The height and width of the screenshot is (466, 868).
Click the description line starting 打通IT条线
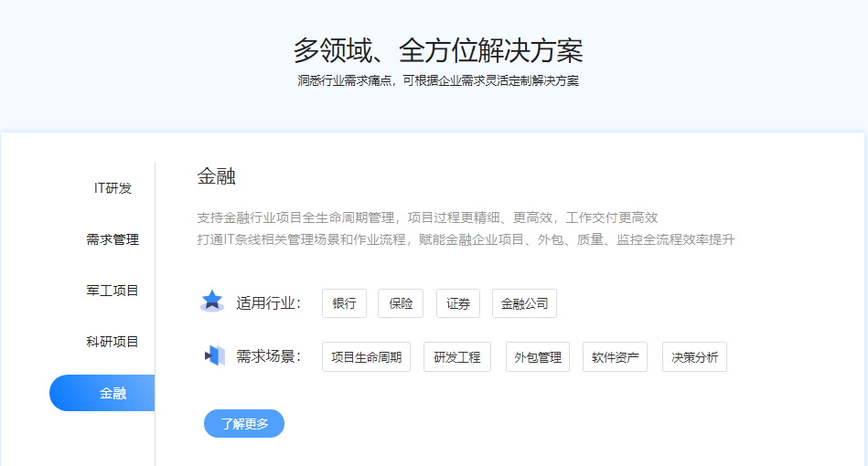(x=466, y=240)
